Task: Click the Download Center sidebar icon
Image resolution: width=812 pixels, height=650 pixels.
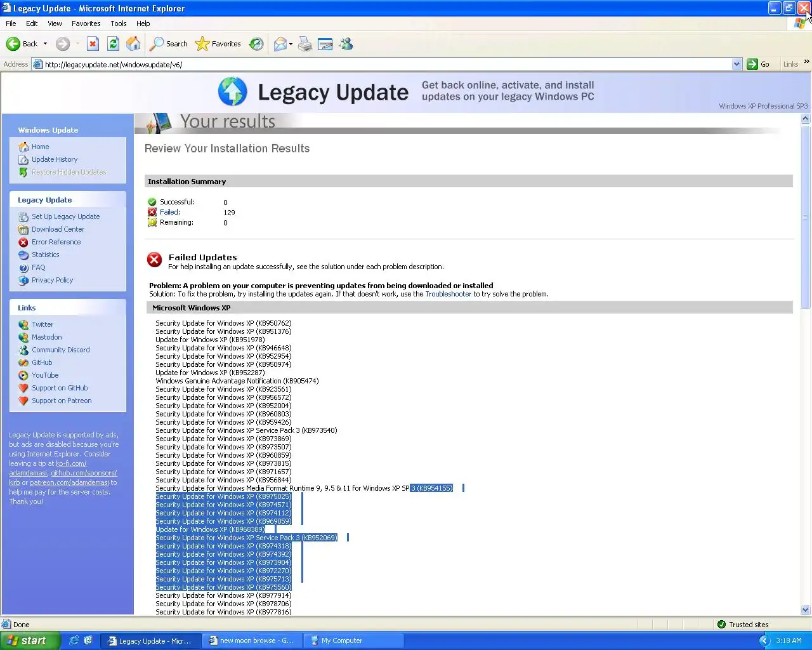Action: click(23, 229)
